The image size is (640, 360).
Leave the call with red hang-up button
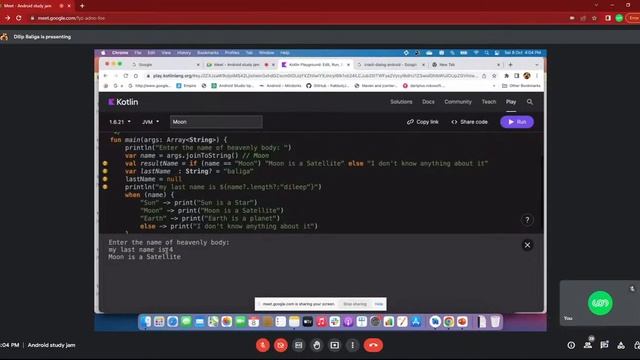[373, 345]
